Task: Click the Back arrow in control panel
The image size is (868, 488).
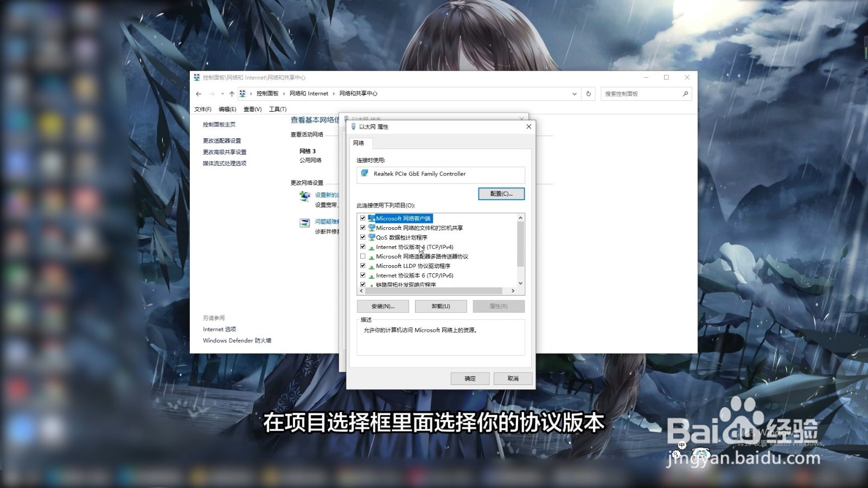Action: pos(199,94)
